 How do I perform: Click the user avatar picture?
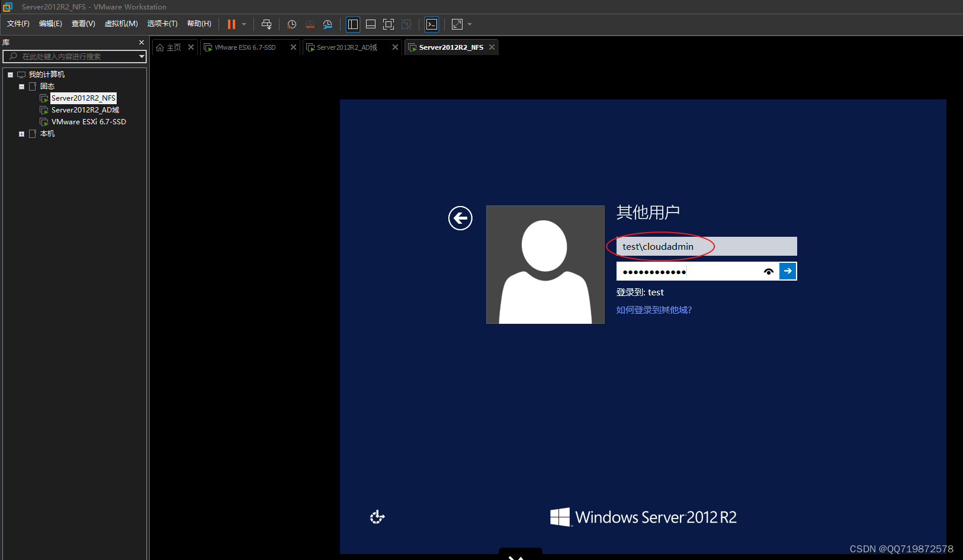pyautogui.click(x=545, y=265)
